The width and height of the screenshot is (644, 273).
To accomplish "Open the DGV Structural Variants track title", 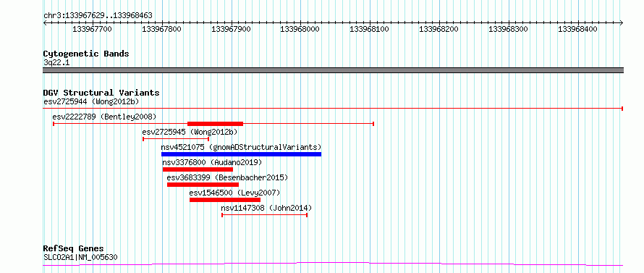I will pos(101,93).
